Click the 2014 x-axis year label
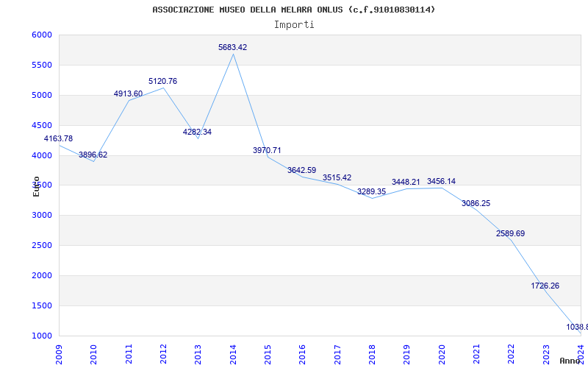The width and height of the screenshot is (588, 368). pyautogui.click(x=233, y=355)
